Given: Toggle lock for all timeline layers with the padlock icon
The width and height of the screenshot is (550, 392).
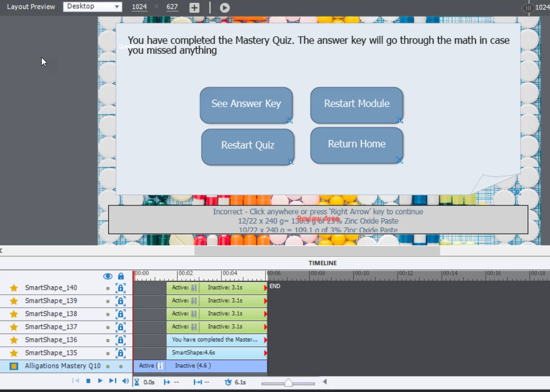Looking at the screenshot, I should [x=121, y=276].
